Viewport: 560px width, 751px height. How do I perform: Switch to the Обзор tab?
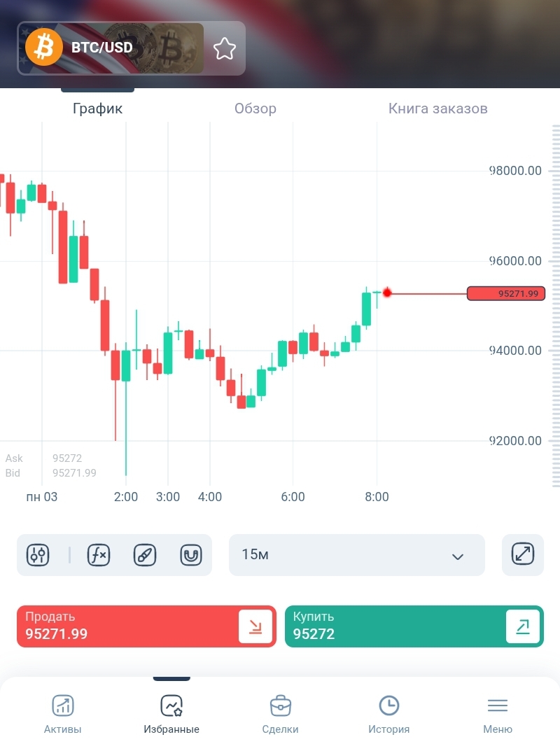255,108
